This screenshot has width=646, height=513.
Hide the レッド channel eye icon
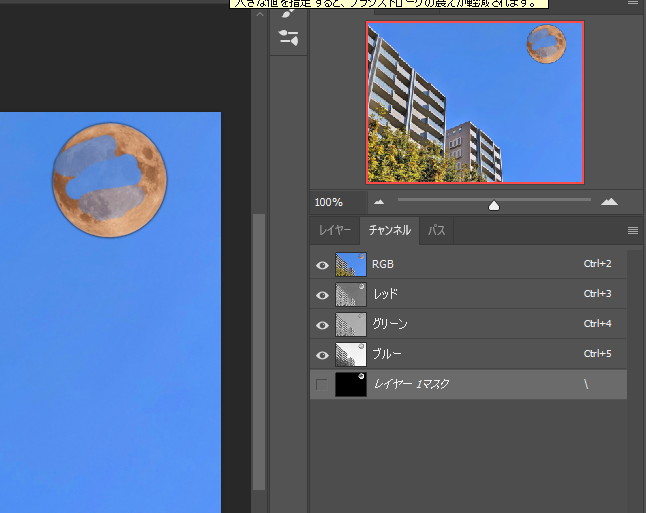point(322,295)
